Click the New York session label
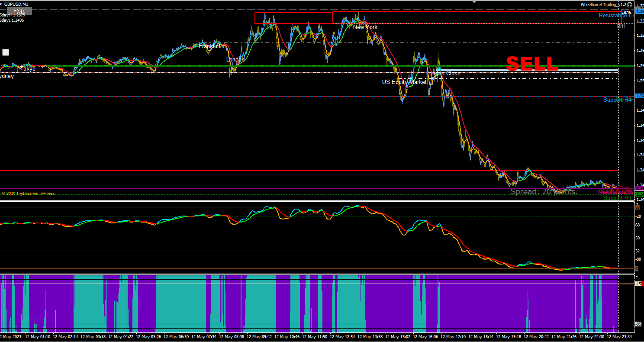Viewport: 644px width, 342px height. tap(365, 27)
